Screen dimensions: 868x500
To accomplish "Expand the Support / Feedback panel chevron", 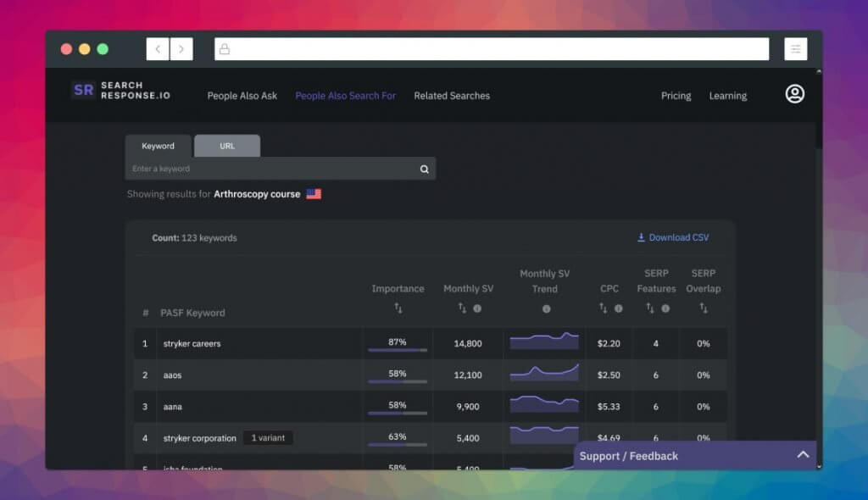I will (x=803, y=455).
